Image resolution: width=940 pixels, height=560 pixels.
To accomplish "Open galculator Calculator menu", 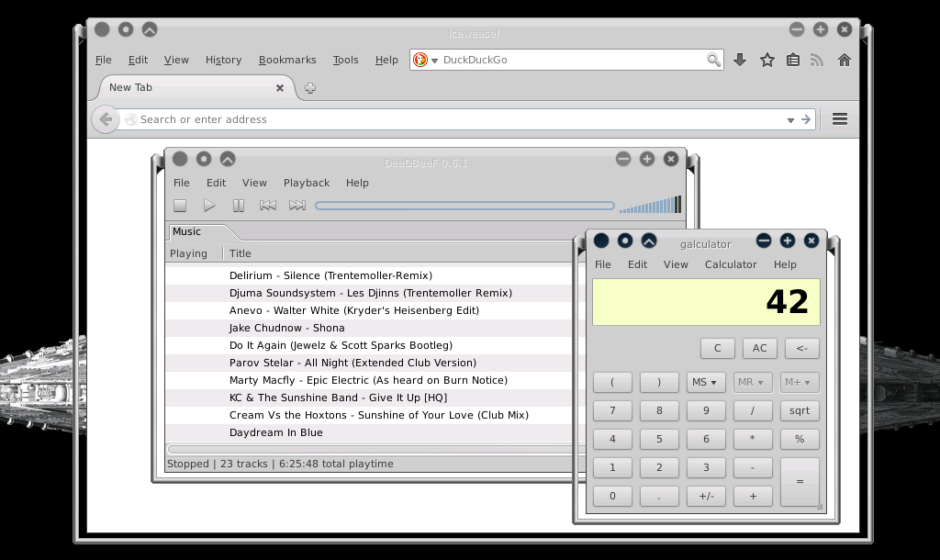I will tap(730, 264).
